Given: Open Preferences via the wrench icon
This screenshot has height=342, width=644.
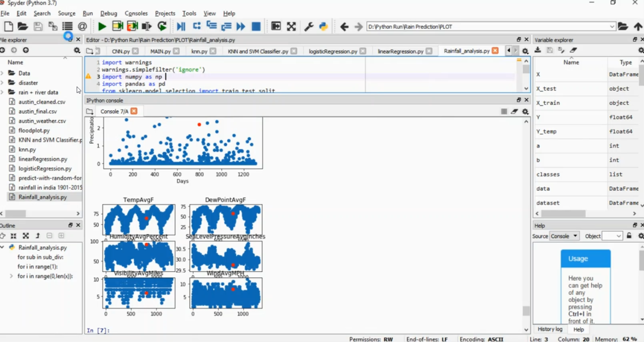Looking at the screenshot, I should point(309,27).
